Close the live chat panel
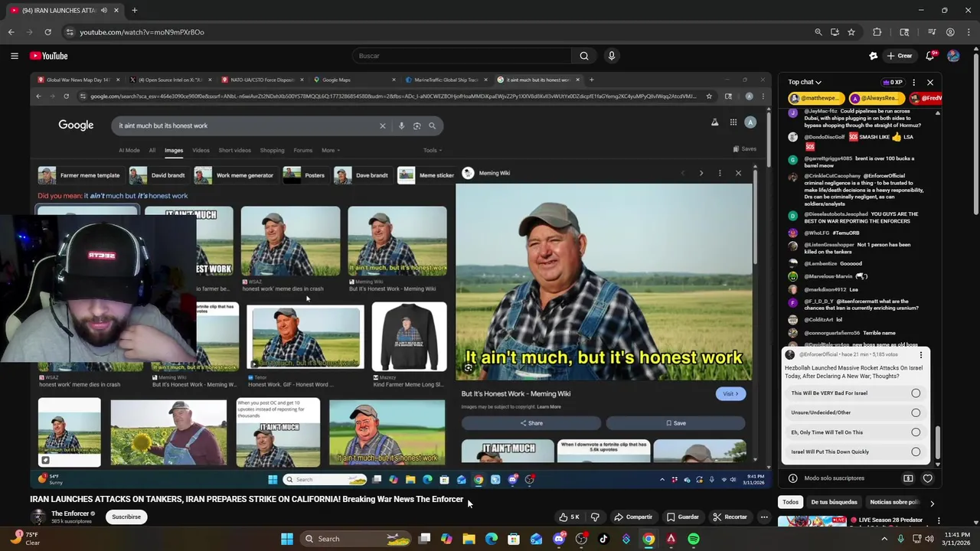The height and width of the screenshot is (551, 980). pyautogui.click(x=930, y=82)
